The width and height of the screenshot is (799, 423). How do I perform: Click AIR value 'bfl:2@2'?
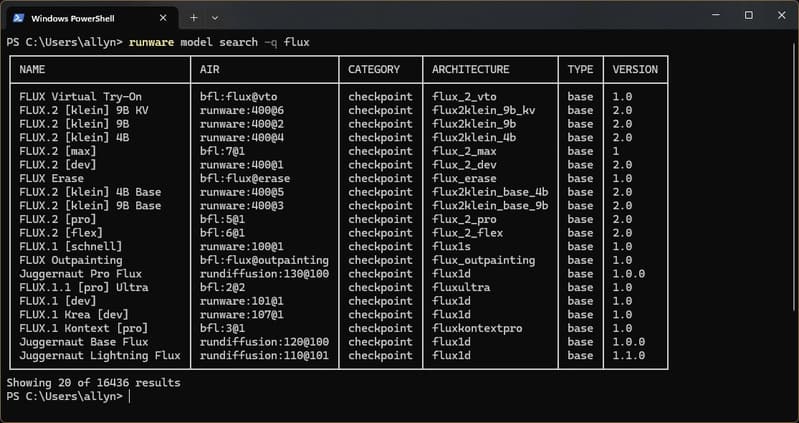(222, 287)
